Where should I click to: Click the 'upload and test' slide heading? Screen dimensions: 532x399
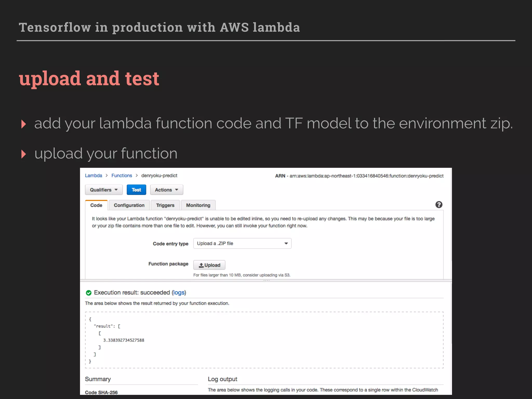click(x=89, y=79)
